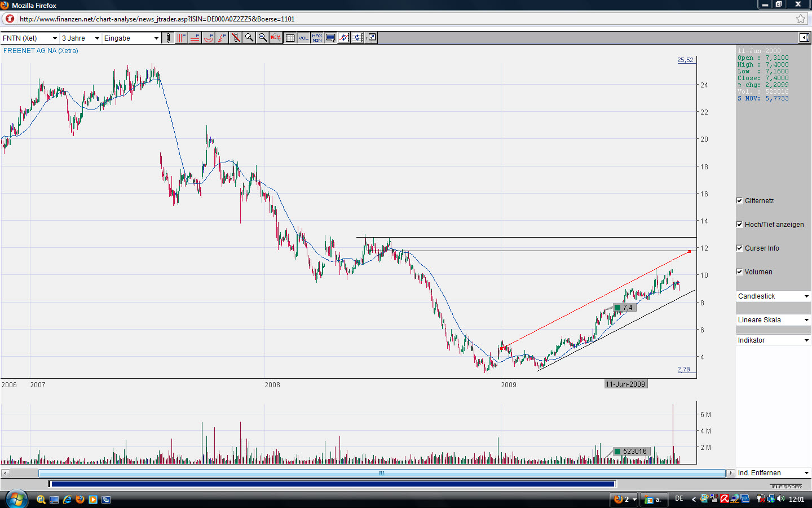Screen dimensions: 812x508
Task: Click the 523016 volume value label
Action: (632, 451)
